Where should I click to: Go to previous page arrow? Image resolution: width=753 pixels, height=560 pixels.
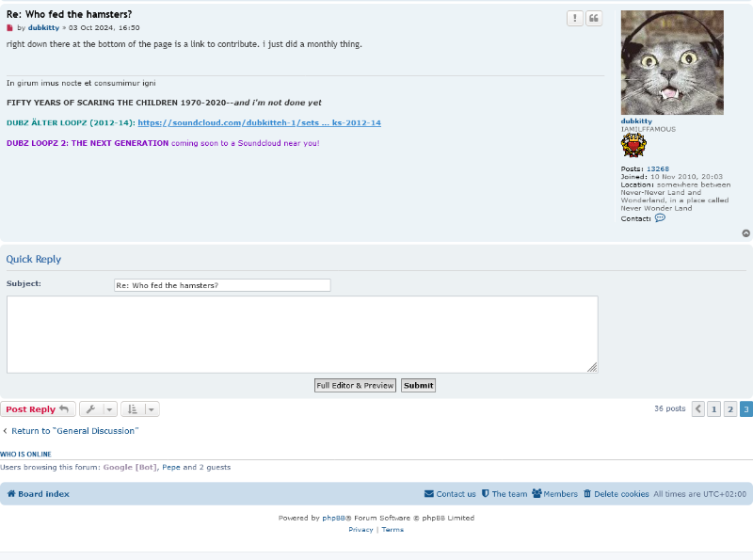click(698, 409)
